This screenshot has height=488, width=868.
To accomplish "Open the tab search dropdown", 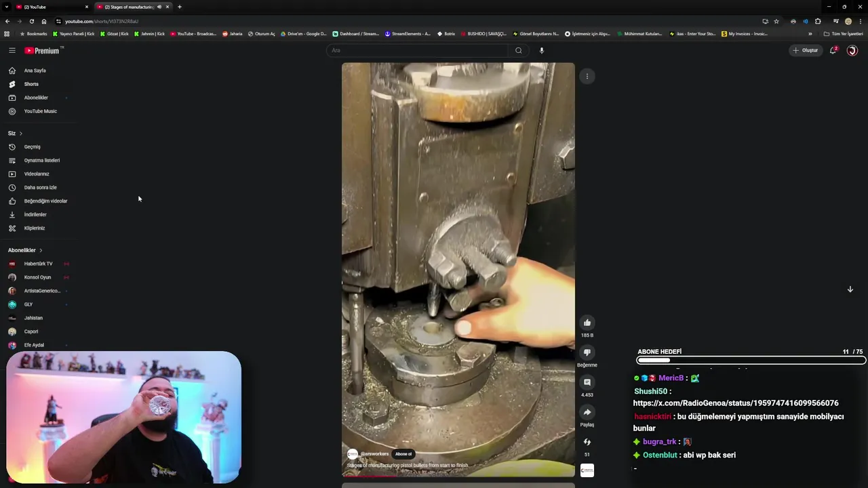I will (x=6, y=7).
